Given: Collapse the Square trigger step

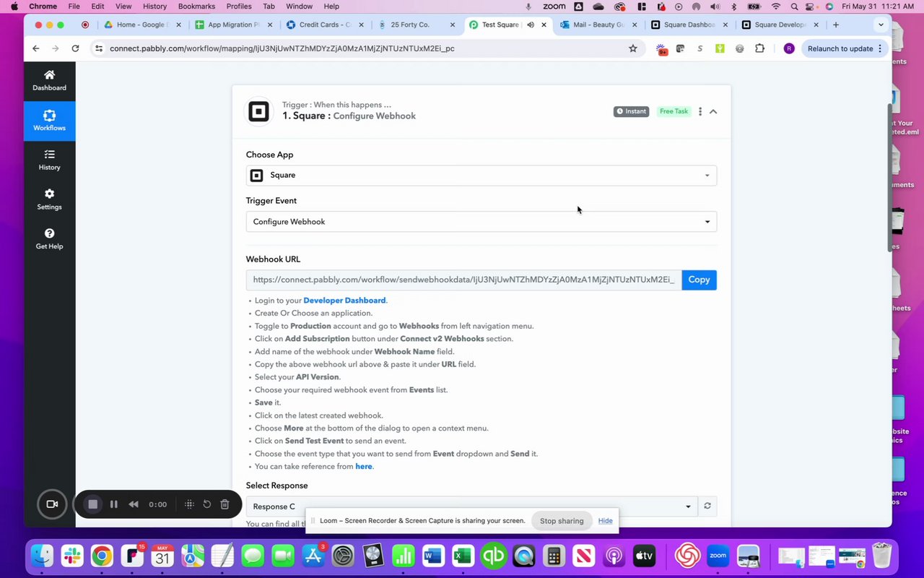Looking at the screenshot, I should [713, 111].
